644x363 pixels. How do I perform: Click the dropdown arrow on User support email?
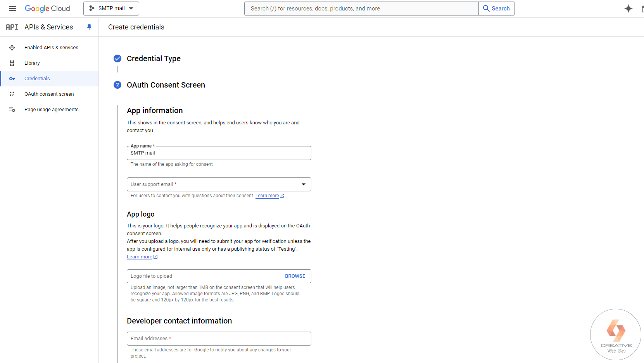click(304, 184)
